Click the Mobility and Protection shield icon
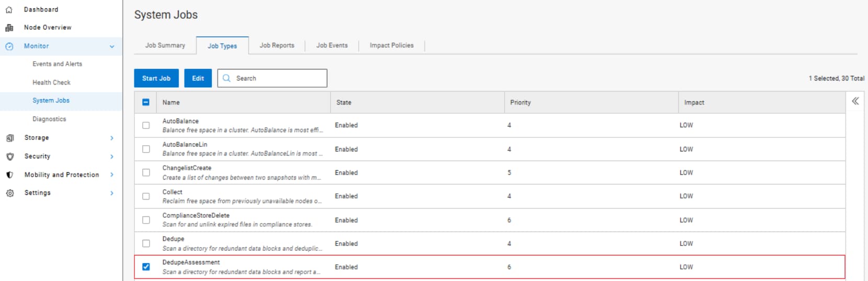The width and height of the screenshot is (868, 281). 9,175
